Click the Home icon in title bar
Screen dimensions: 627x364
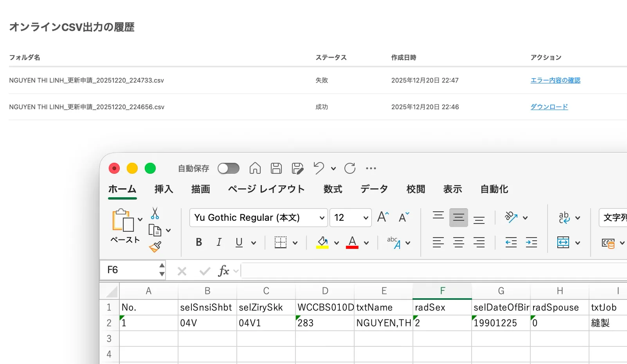(x=255, y=168)
